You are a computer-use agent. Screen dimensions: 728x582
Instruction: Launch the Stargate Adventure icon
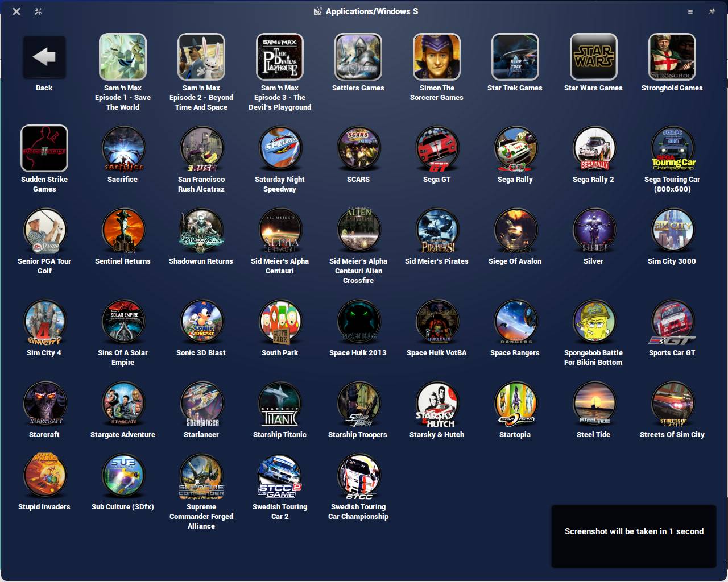tap(123, 404)
